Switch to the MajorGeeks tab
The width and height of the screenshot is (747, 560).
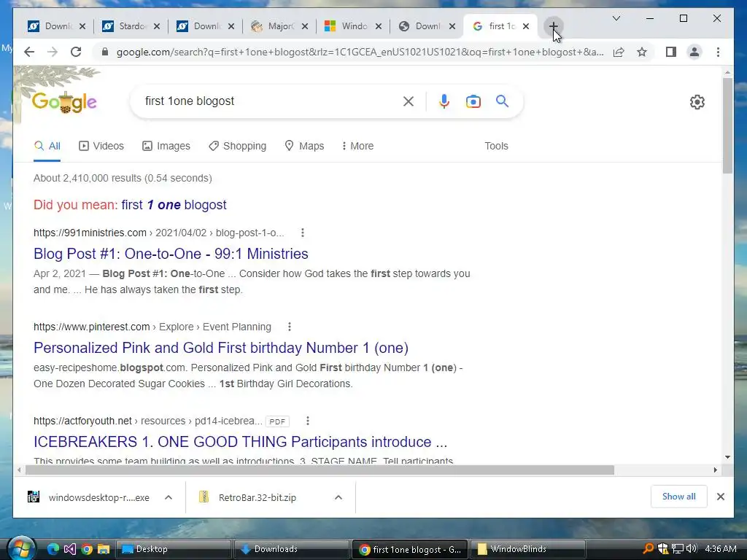click(x=273, y=26)
